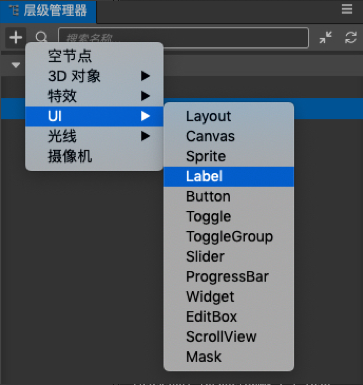Screen dimensions: 363x385
Task: Create a Button UI node
Action: tap(229, 197)
